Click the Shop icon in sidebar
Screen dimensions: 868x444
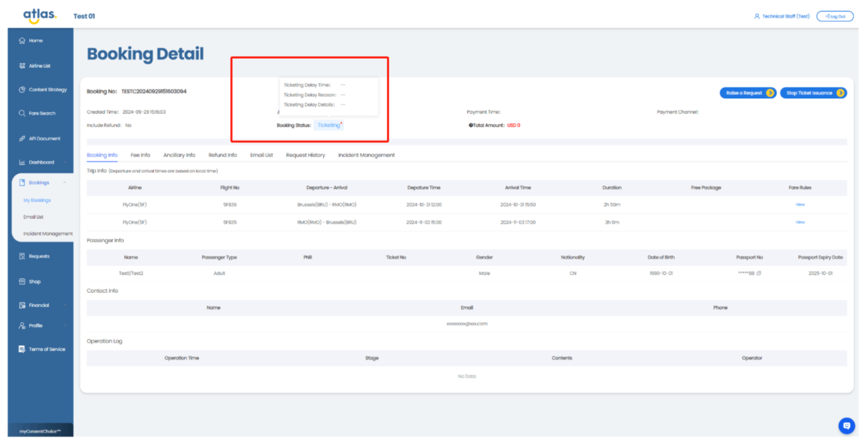pos(22,282)
